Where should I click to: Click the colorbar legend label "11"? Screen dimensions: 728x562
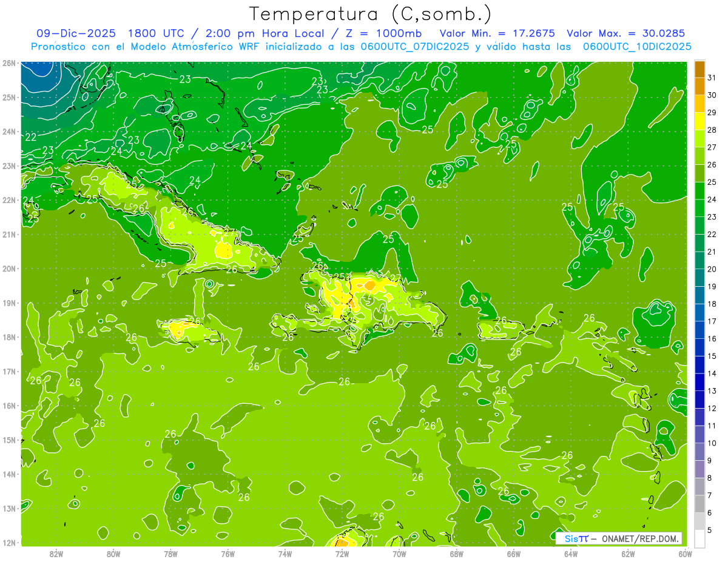(x=712, y=426)
